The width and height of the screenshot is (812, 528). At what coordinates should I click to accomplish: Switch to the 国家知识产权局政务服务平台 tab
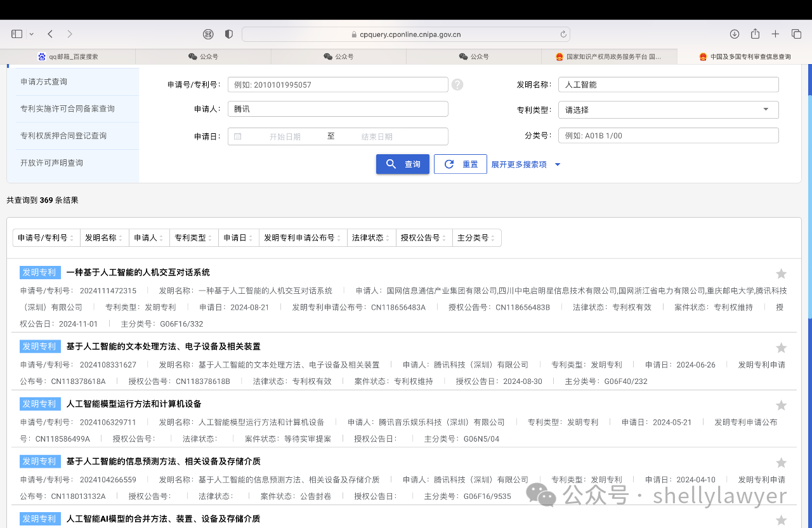[609, 56]
